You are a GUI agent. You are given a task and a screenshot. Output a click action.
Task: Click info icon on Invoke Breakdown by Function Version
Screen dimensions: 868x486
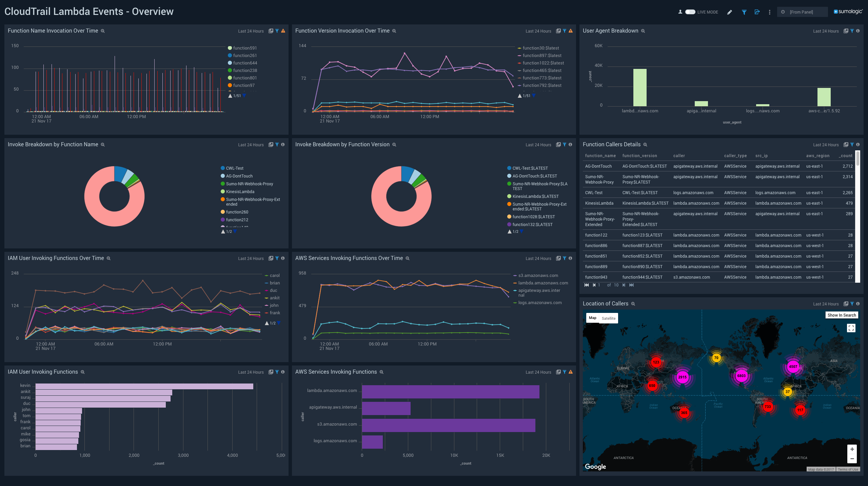[570, 145]
